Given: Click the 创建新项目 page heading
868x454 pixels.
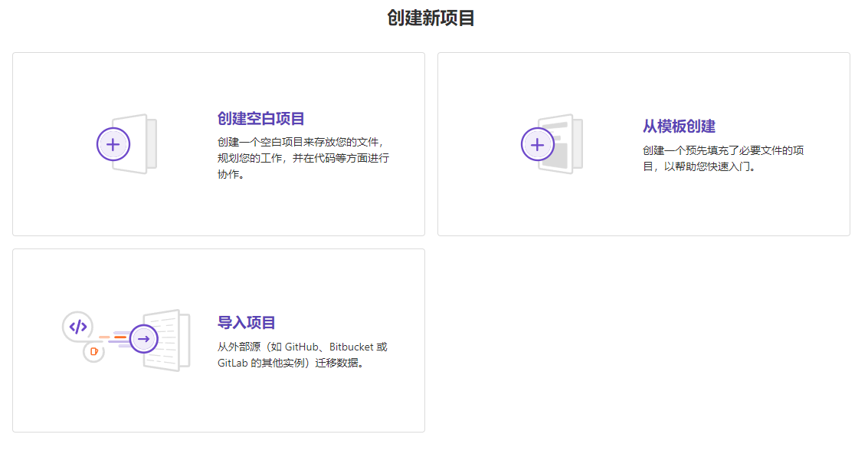Looking at the screenshot, I should tap(431, 18).
